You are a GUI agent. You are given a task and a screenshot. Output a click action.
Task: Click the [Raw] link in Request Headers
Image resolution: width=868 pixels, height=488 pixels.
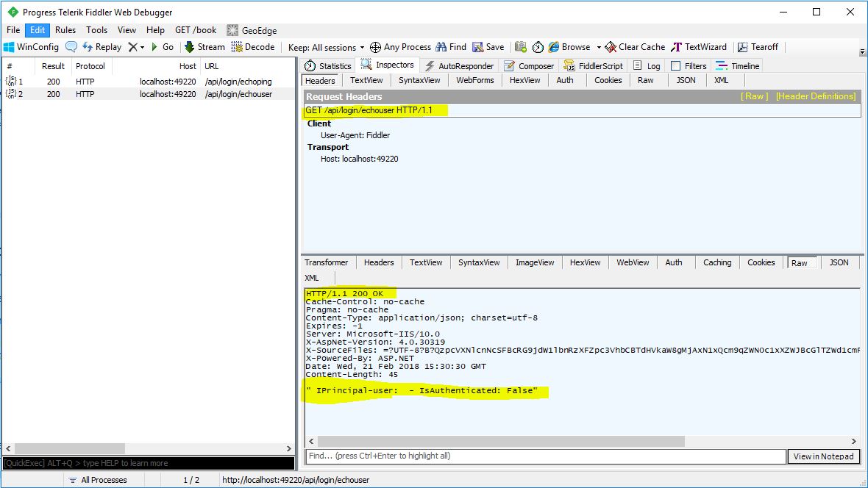pyautogui.click(x=755, y=96)
